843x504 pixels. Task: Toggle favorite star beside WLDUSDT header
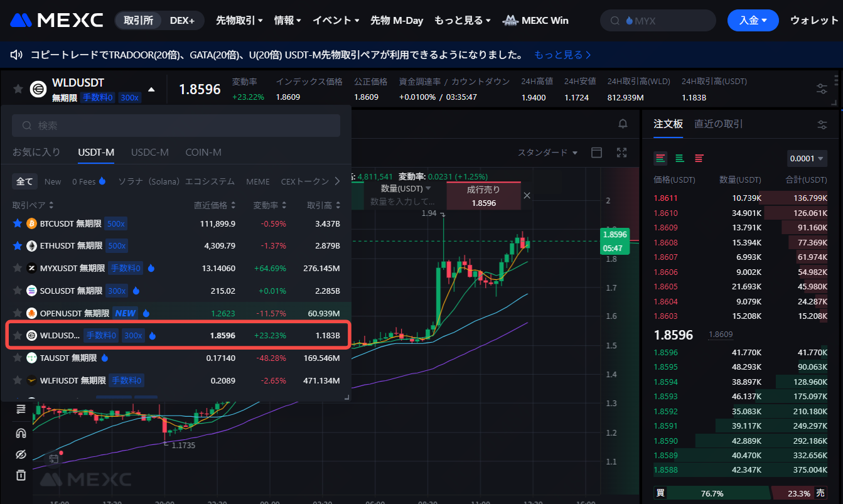click(x=18, y=88)
